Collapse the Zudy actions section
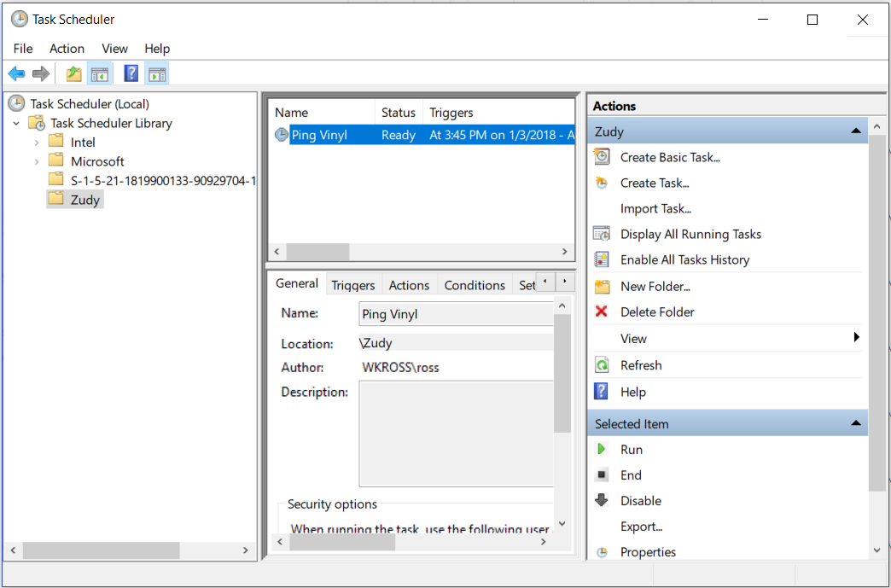 [x=855, y=131]
